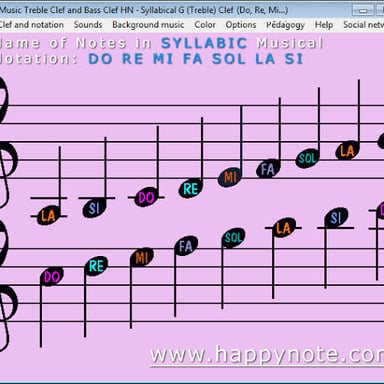The image size is (384, 384).
Task: Click the green SOL note on upper staff
Action: click(x=307, y=158)
